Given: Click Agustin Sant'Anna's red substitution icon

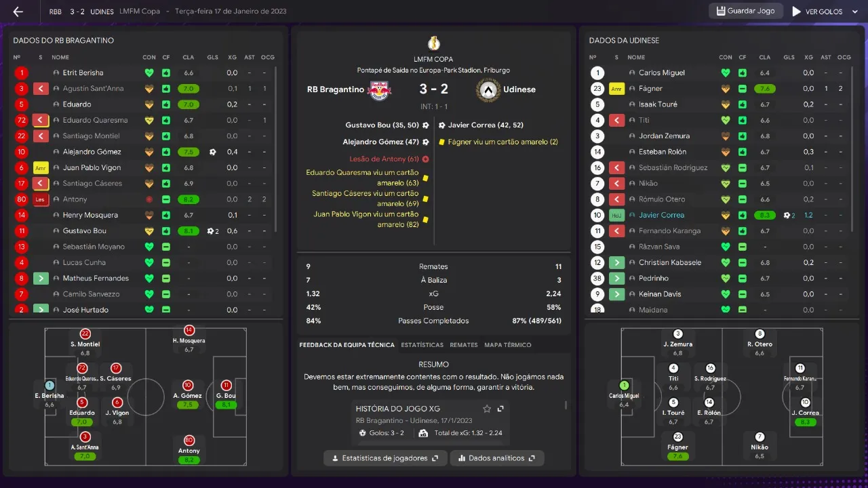Looking at the screenshot, I should [41, 89].
